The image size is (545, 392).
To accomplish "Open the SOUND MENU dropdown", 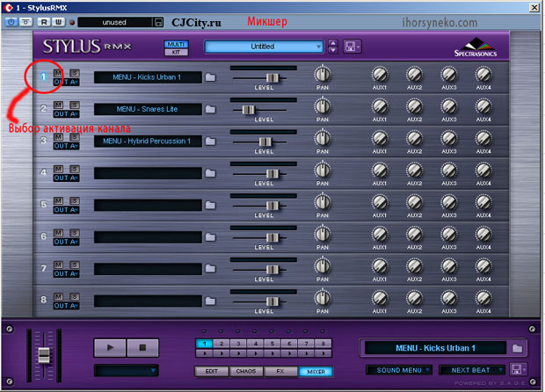I will tap(399, 370).
